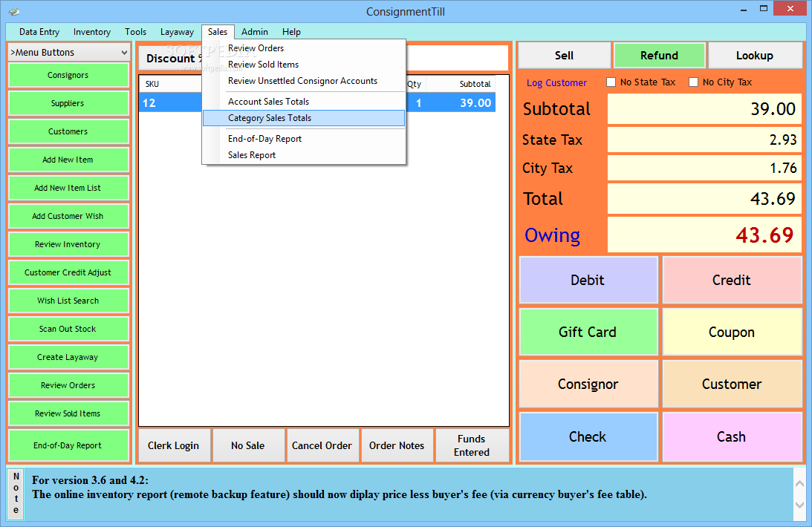This screenshot has height=527, width=812.
Task: Enable the No City Tax checkbox
Action: (x=693, y=82)
